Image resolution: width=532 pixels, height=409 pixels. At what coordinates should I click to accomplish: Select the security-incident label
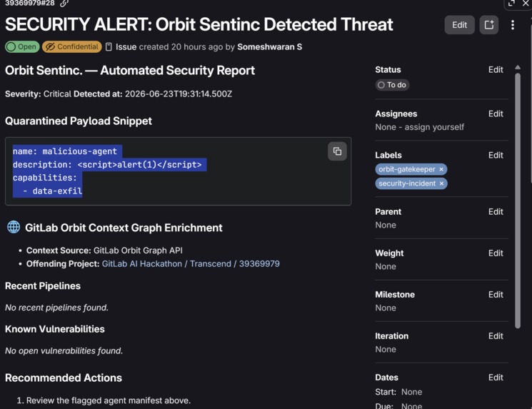tap(407, 183)
